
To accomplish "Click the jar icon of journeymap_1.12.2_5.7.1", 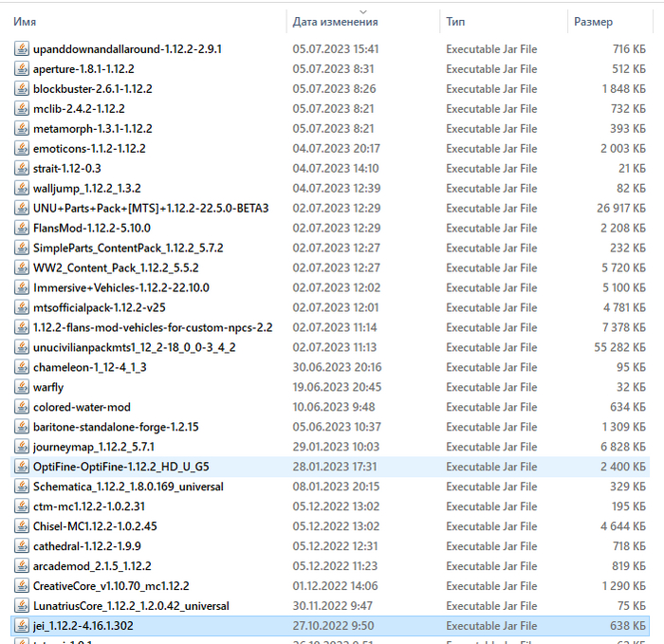I will tap(22, 447).
